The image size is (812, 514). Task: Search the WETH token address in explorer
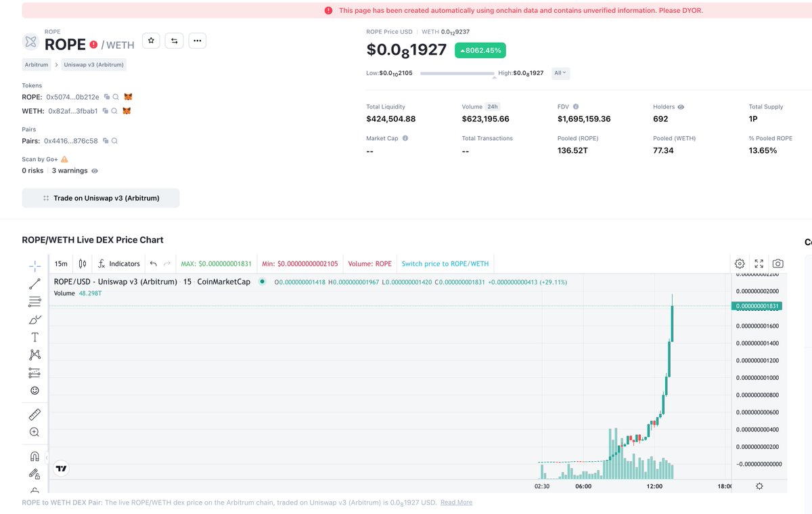click(114, 110)
